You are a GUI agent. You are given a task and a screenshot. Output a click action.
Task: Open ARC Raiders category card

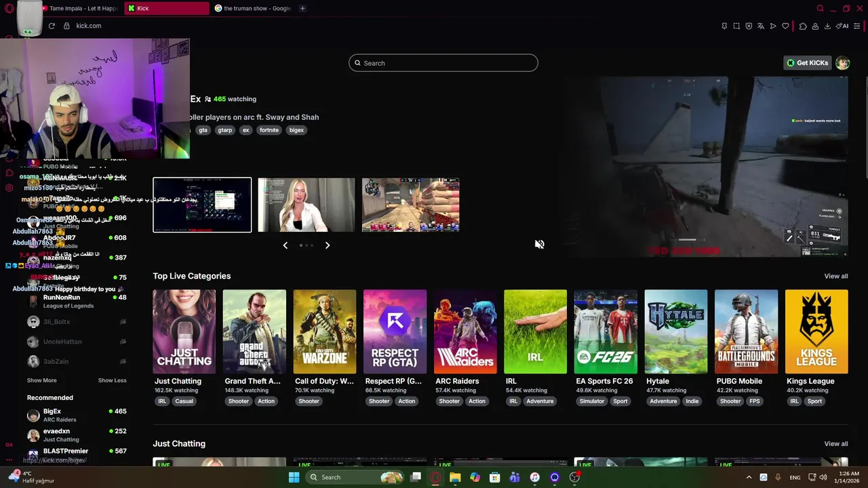(465, 331)
